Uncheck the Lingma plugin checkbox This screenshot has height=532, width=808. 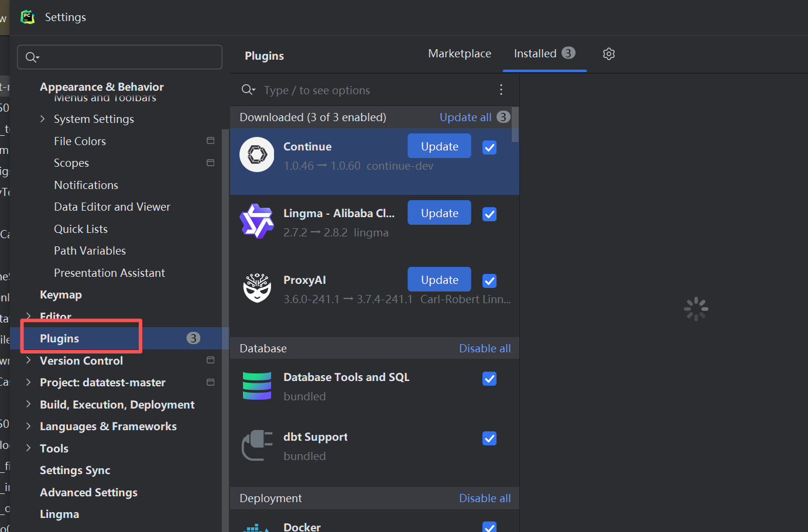click(489, 214)
